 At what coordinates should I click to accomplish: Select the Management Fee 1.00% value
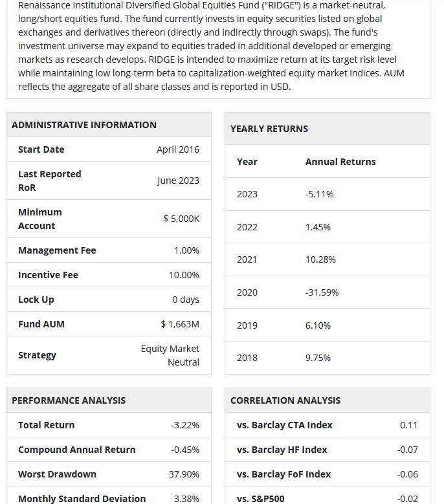pyautogui.click(x=186, y=250)
